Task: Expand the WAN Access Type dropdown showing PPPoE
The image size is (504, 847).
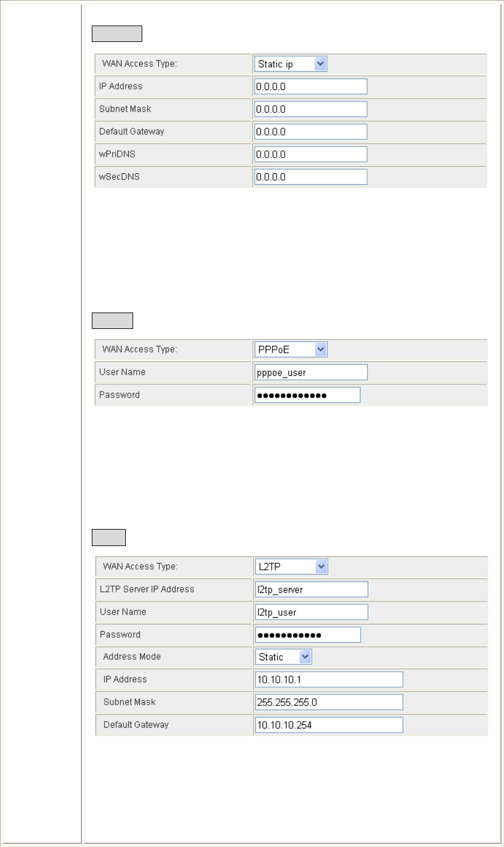Action: point(291,350)
